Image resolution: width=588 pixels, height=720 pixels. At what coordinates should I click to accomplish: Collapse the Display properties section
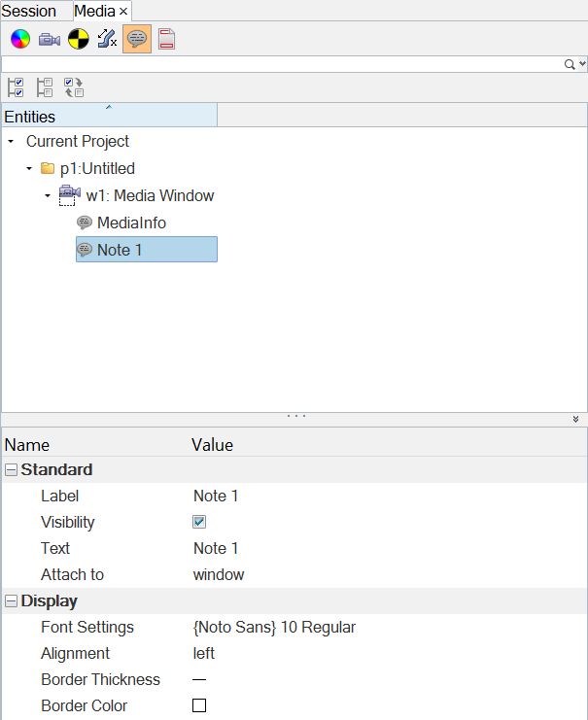click(11, 601)
